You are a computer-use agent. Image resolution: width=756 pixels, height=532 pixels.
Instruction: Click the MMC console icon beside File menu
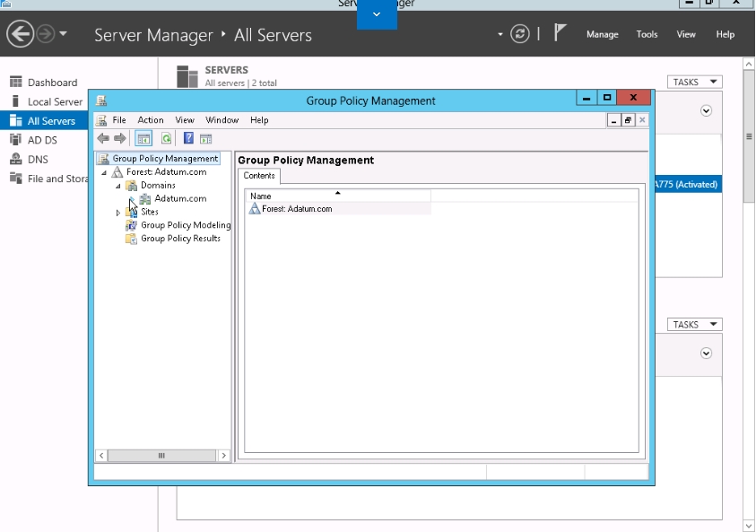coord(101,120)
